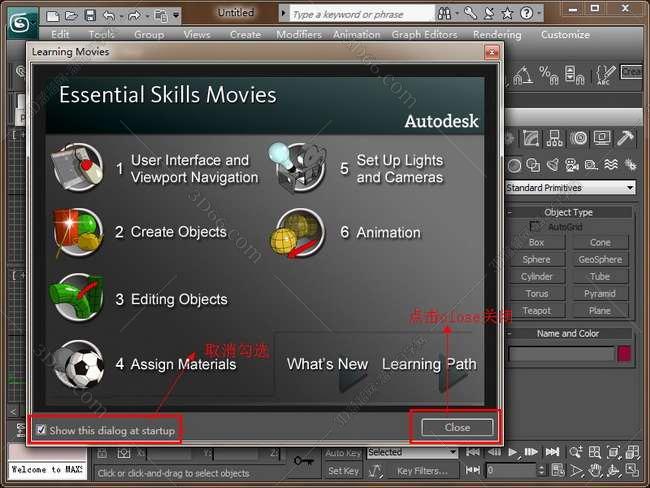Image resolution: width=650 pixels, height=488 pixels.
Task: Expand the InfoCenter search arrow left of field
Action: point(284,13)
